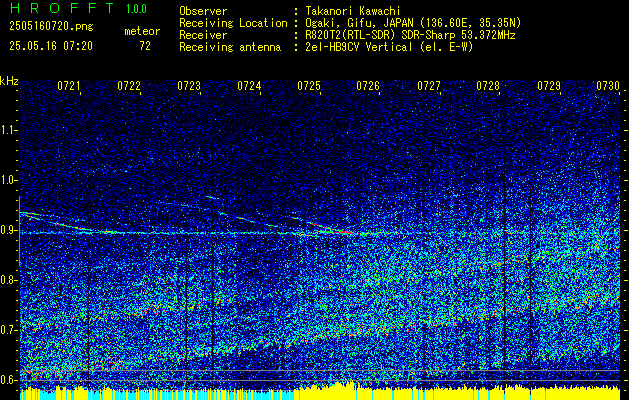This screenshot has width=629, height=400.
Task: Click the 0724 time marker
Action: (249, 86)
